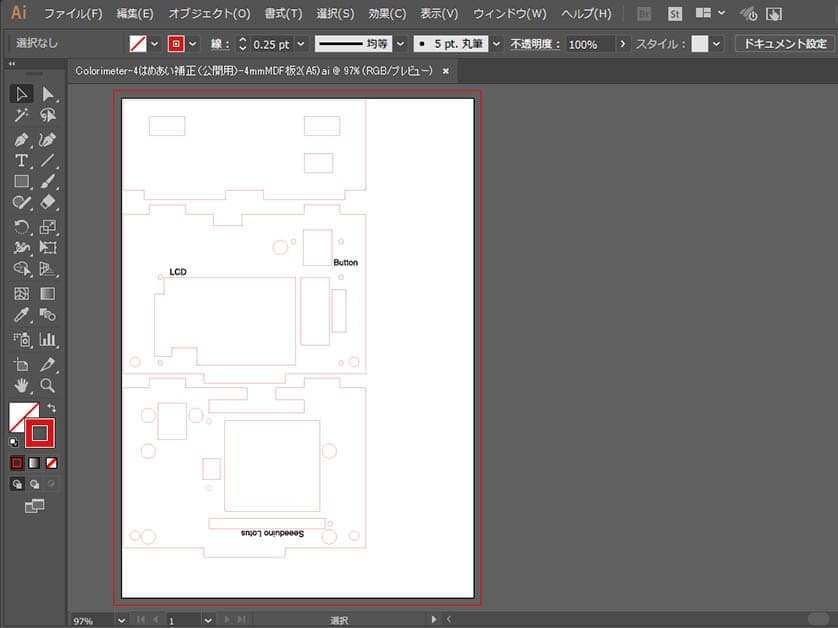Set paint mode to None
838x628 pixels.
[51, 463]
